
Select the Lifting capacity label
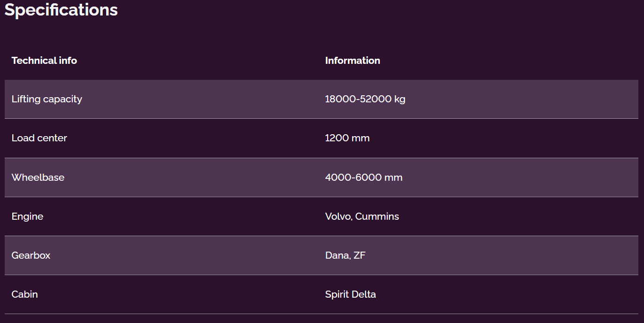(47, 99)
